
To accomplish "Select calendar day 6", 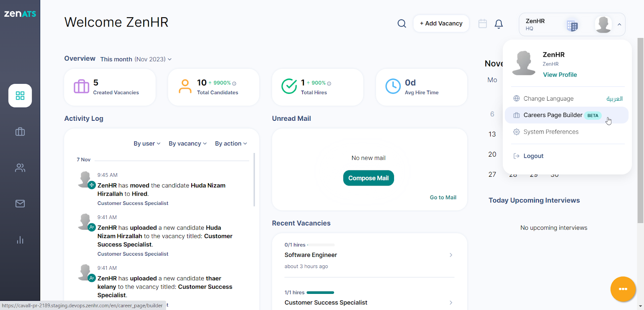I will tap(492, 114).
